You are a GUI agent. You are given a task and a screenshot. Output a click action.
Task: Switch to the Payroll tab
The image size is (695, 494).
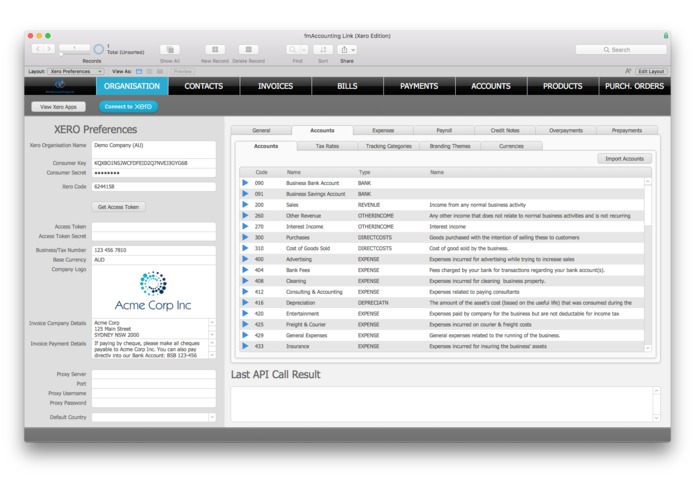click(x=444, y=130)
